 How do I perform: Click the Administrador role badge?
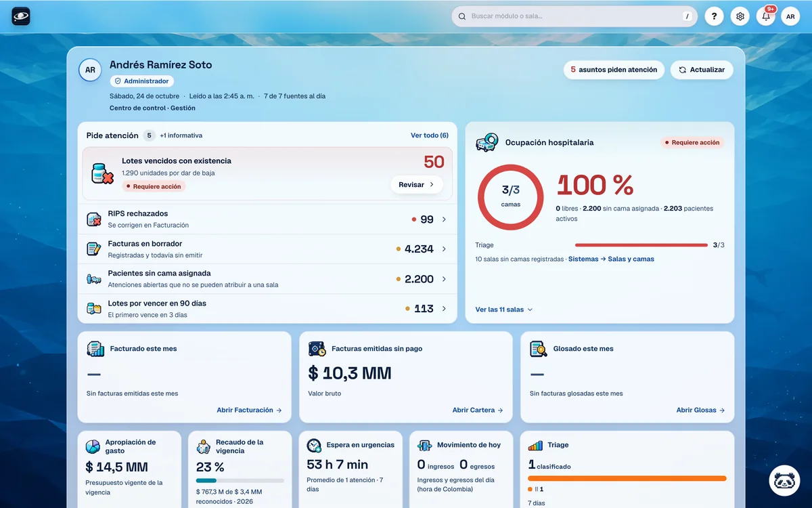pos(142,81)
